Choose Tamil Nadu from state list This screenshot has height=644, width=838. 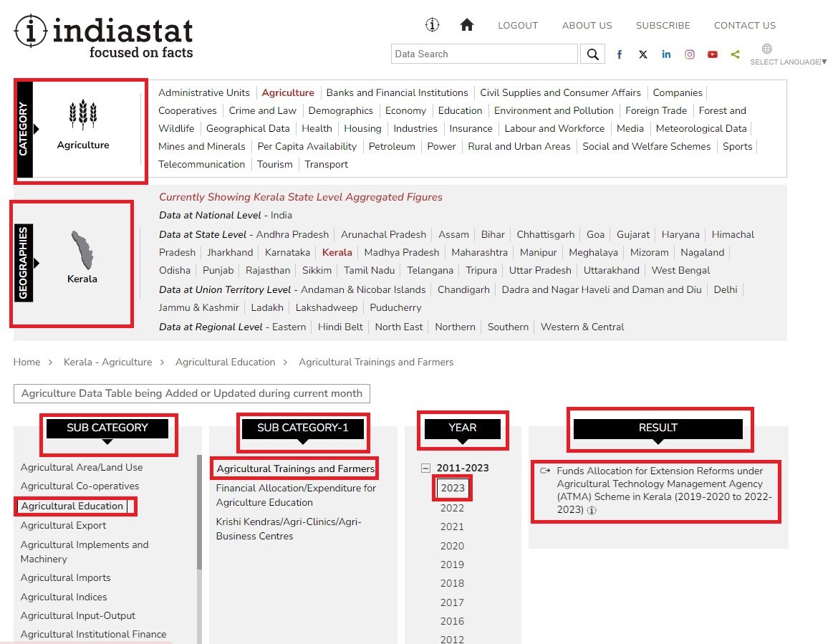click(x=369, y=270)
